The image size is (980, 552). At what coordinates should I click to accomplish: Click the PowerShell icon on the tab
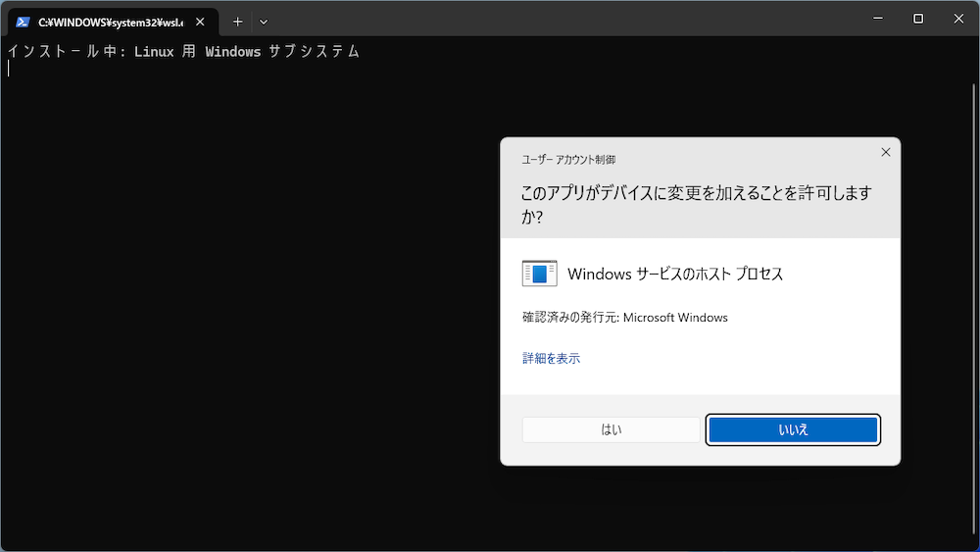point(24,22)
